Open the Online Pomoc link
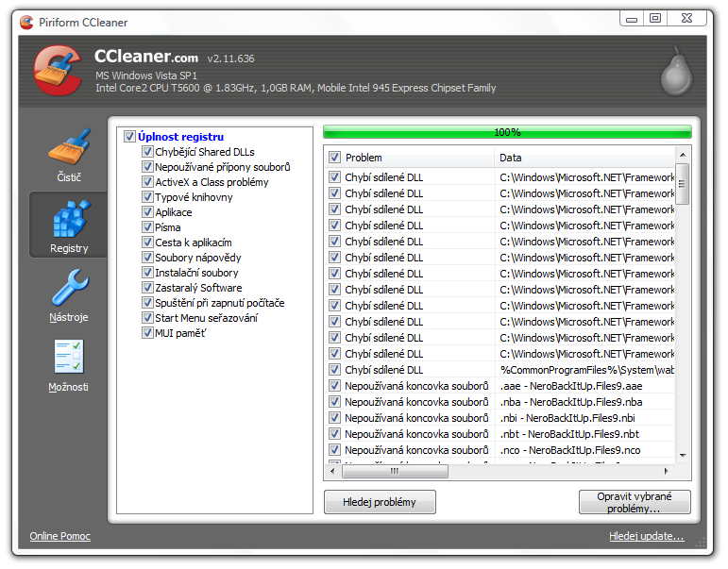This screenshot has width=728, height=569. 59,536
